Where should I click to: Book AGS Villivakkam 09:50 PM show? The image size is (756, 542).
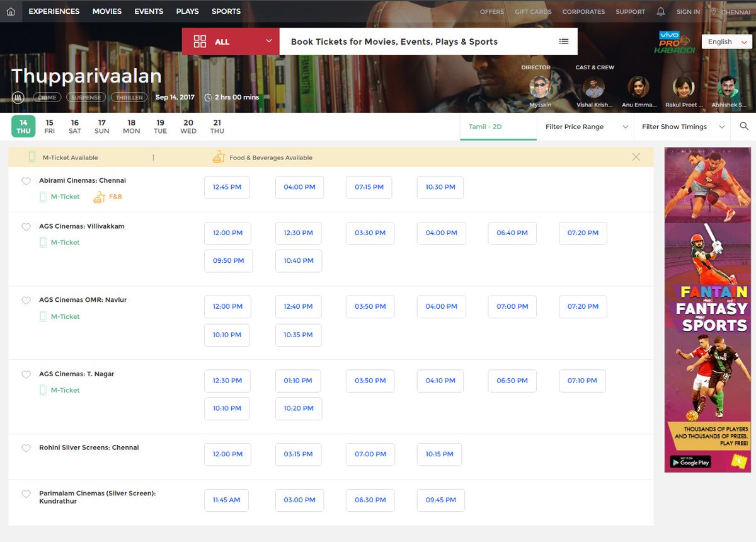tap(229, 261)
